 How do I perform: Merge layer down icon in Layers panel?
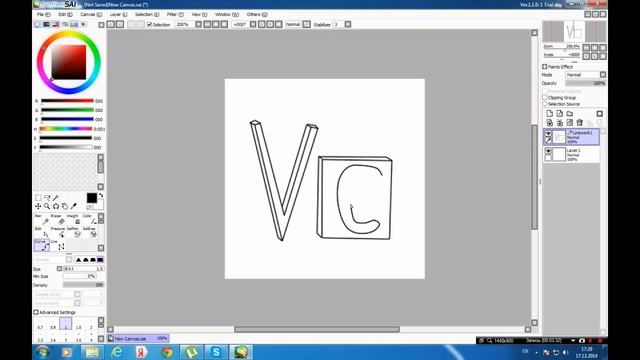[560, 122]
